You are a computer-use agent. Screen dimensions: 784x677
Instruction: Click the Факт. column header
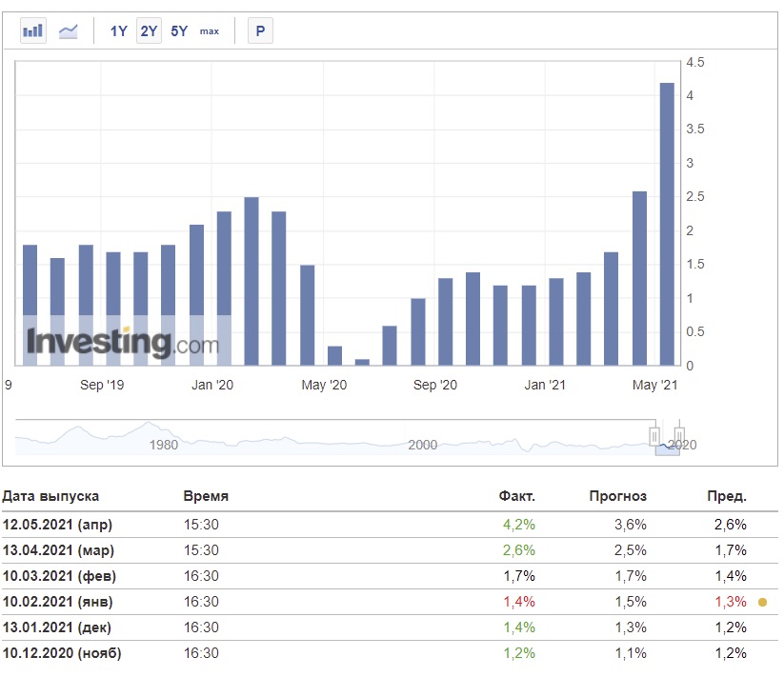[x=517, y=496]
